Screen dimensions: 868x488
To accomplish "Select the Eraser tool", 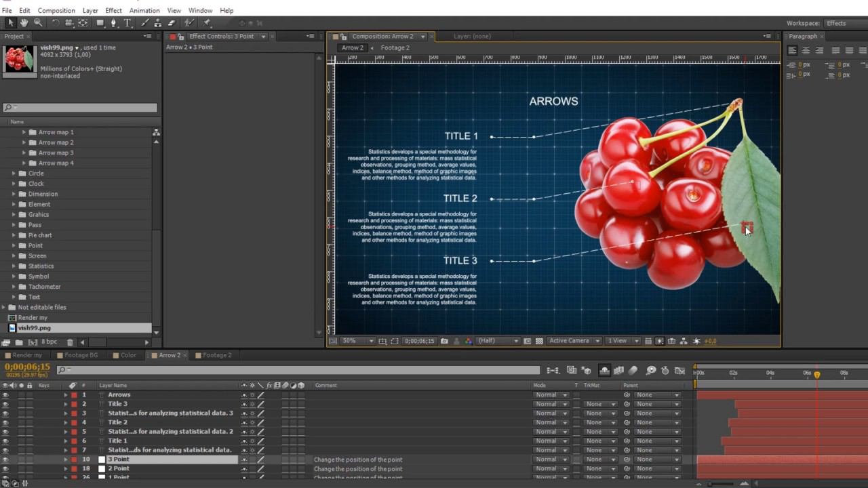I will coord(172,23).
